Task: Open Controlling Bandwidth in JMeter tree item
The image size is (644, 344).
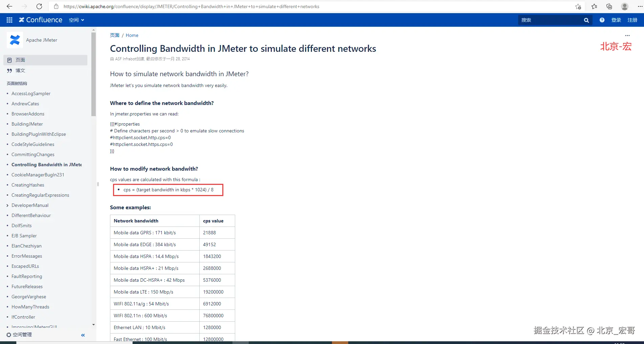Action: click(47, 165)
